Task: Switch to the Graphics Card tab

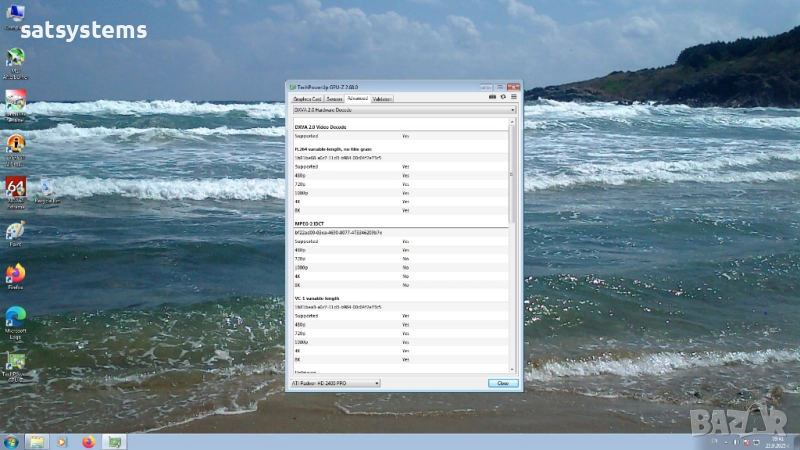Action: point(307,99)
